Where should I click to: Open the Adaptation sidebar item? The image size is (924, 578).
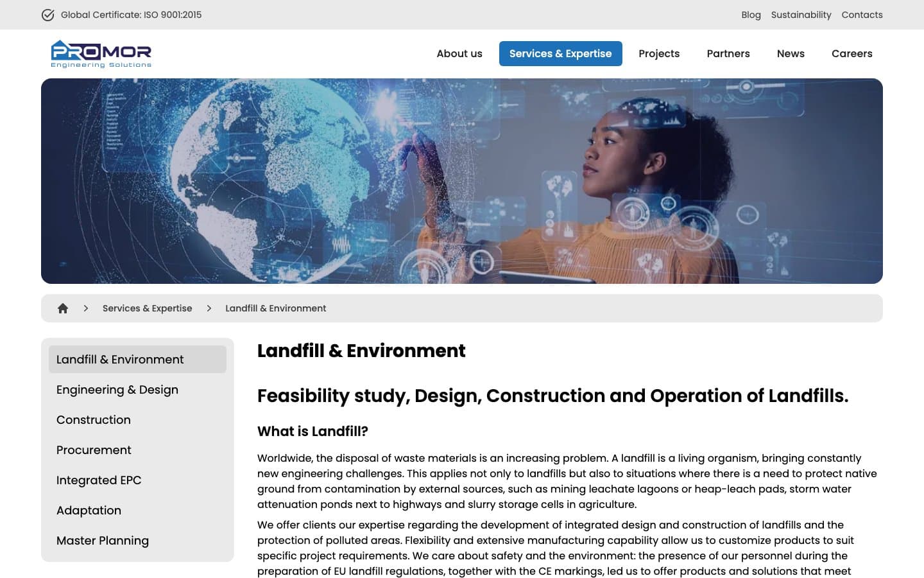coord(137,511)
